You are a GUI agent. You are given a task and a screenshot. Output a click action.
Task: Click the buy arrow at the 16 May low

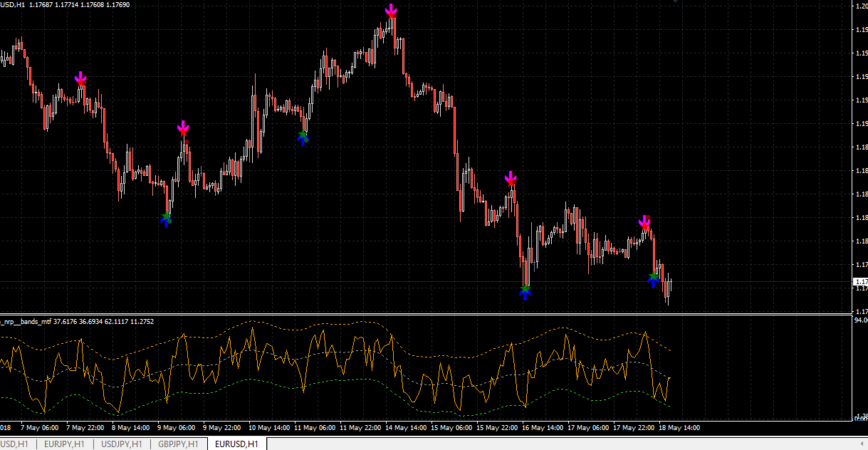point(525,293)
